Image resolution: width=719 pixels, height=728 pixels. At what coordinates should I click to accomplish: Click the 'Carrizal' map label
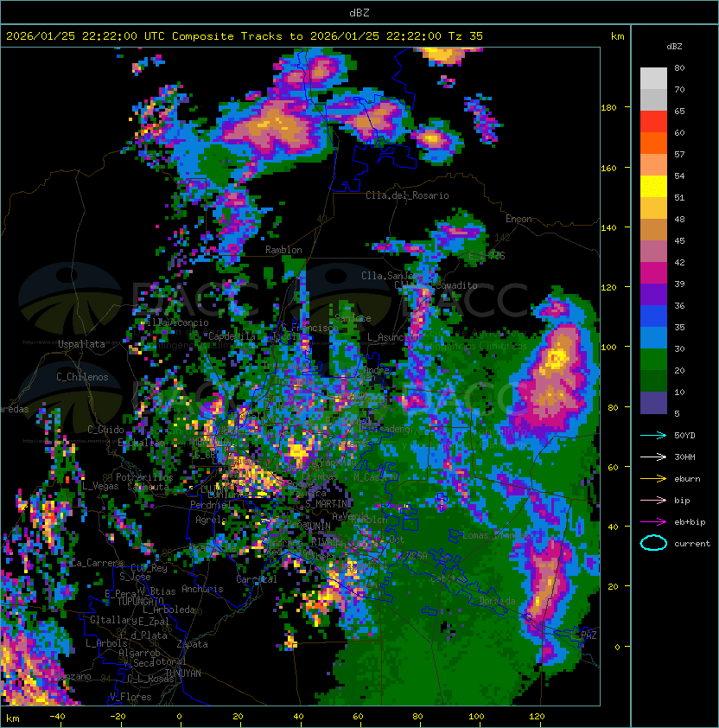pyautogui.click(x=257, y=579)
